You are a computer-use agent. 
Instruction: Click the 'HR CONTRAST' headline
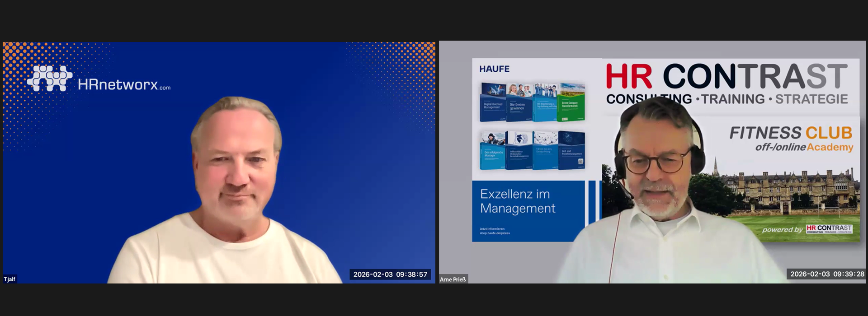pyautogui.click(x=726, y=76)
